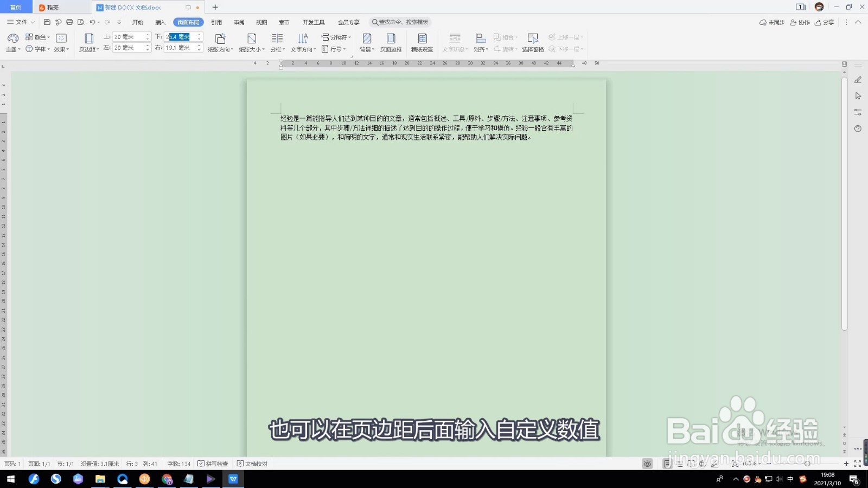The width and height of the screenshot is (868, 488).
Task: Open the Review (审阅) tab
Action: pyautogui.click(x=239, y=22)
